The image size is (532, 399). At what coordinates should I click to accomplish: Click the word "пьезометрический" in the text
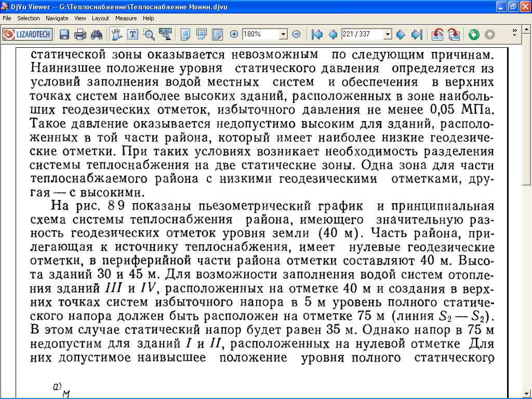coord(255,206)
